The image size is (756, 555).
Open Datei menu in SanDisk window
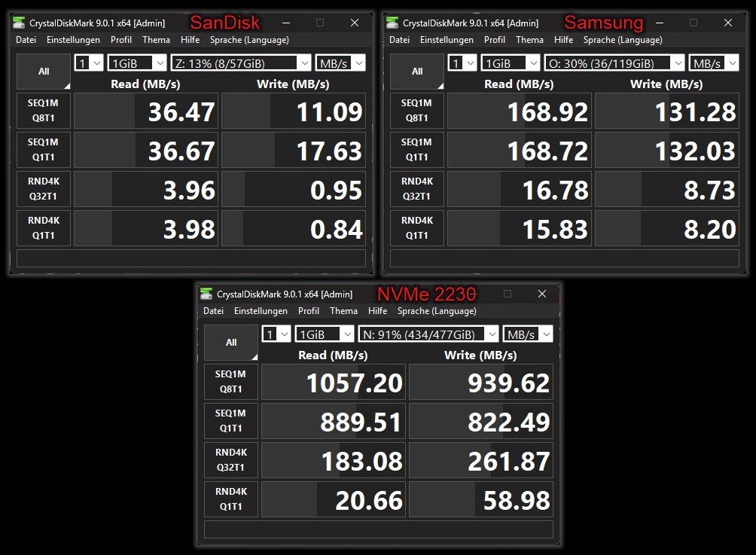coord(26,40)
